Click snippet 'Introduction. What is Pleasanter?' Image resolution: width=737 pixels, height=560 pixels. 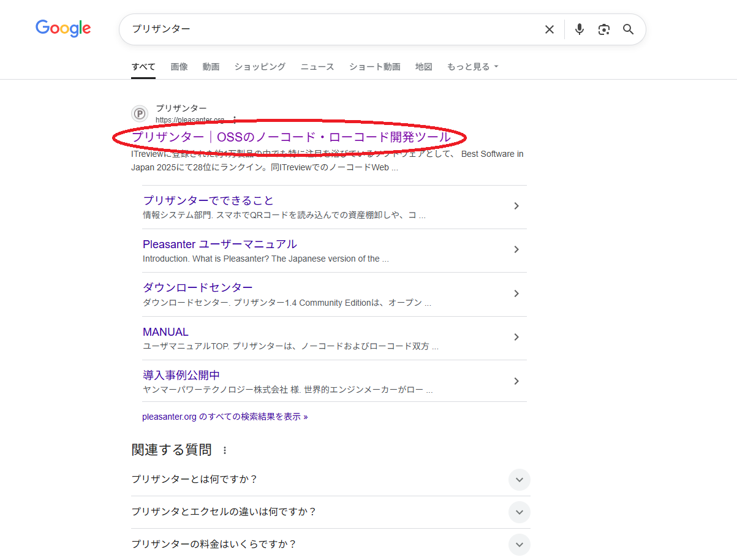point(266,259)
